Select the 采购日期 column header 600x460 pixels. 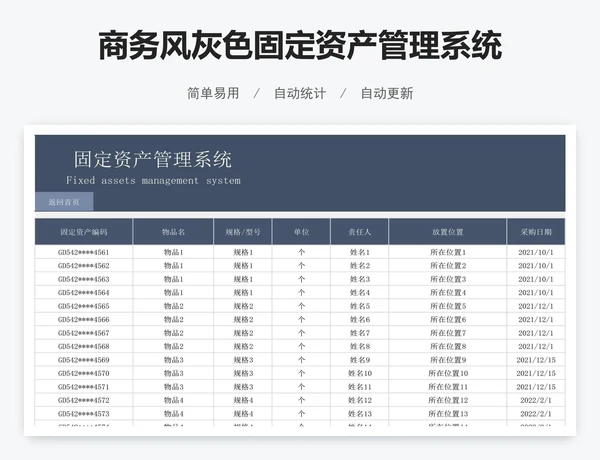pos(536,232)
